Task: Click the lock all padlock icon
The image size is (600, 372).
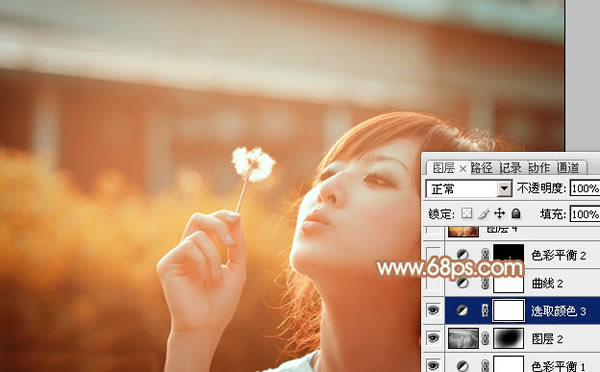Action: pyautogui.click(x=516, y=214)
